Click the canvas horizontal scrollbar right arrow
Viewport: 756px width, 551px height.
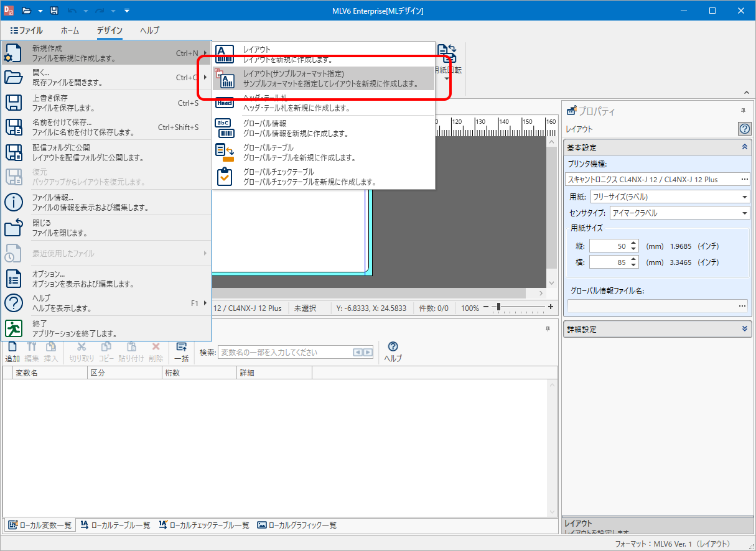(541, 294)
